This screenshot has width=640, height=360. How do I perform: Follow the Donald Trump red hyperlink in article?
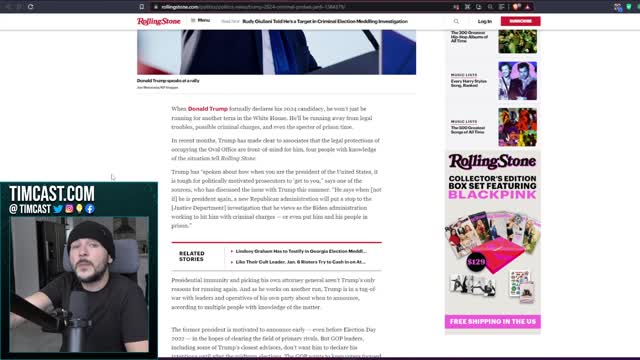coord(208,109)
